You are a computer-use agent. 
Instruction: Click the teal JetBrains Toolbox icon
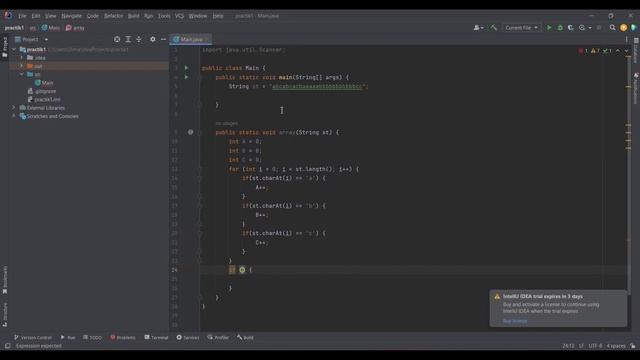pyautogui.click(x=633, y=28)
